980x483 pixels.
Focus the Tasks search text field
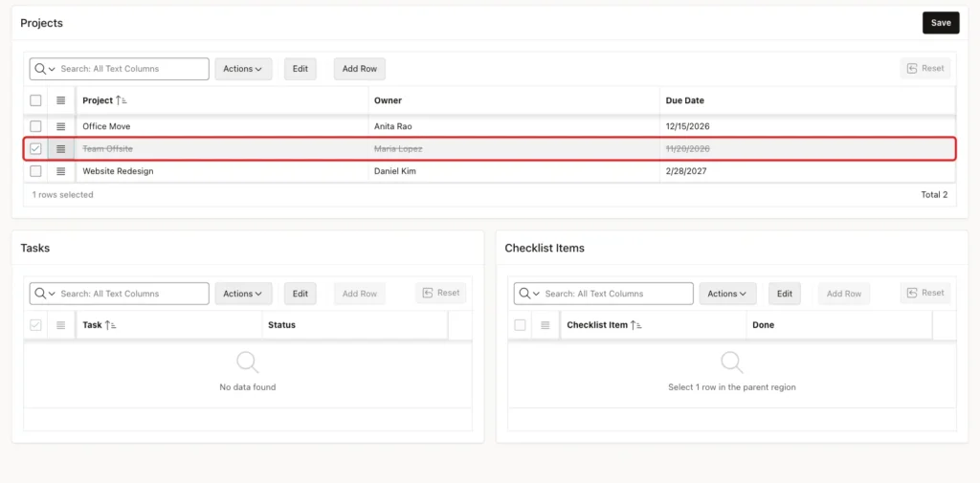[133, 294]
